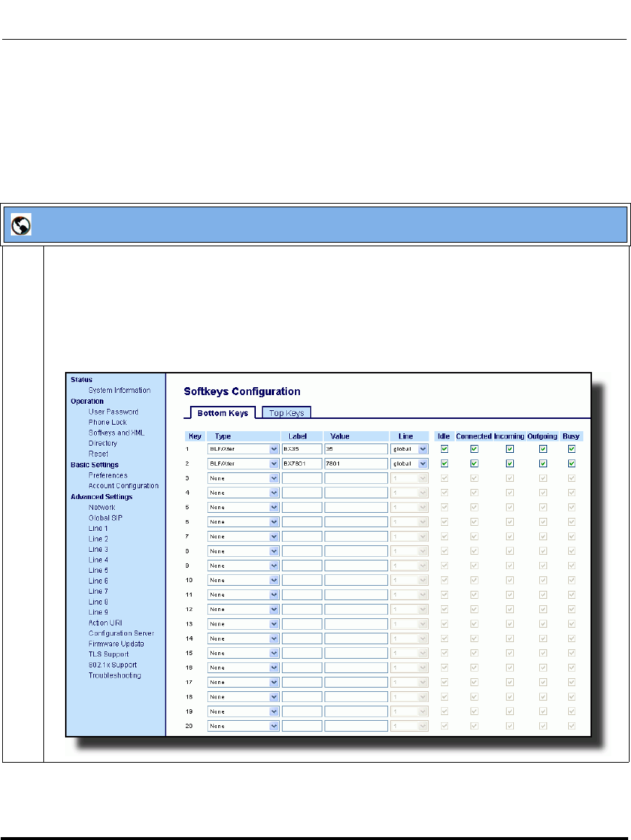631x840 pixels.
Task: Toggle Outgoing checkbox for key 2
Action: [x=543, y=464]
